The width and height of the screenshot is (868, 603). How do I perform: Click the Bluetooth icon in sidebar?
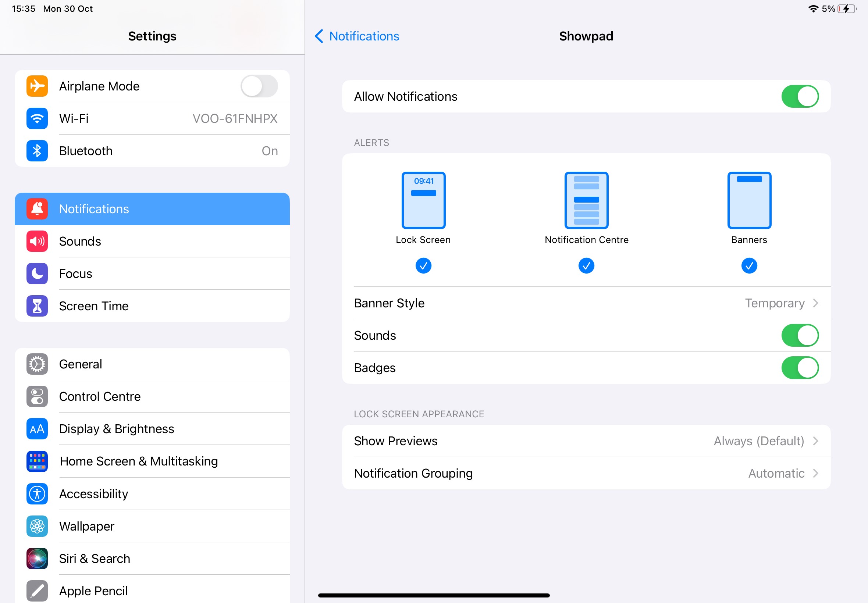(37, 151)
